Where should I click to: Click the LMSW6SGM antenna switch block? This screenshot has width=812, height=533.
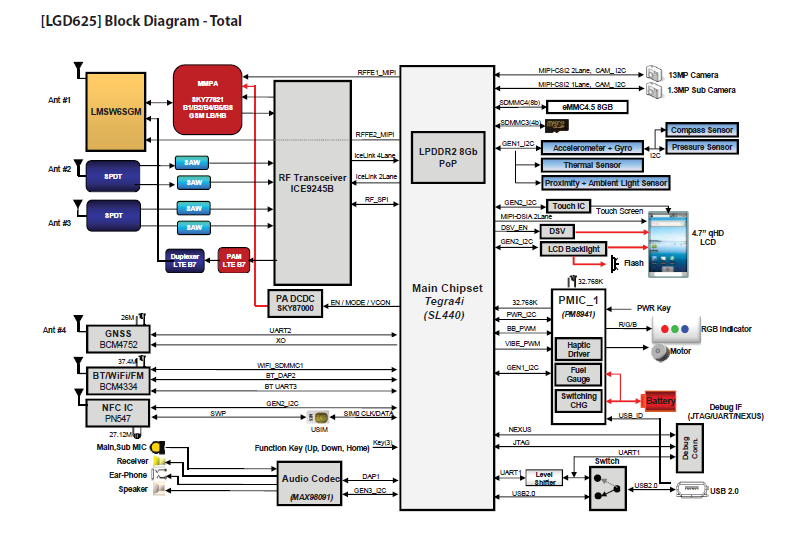116,112
